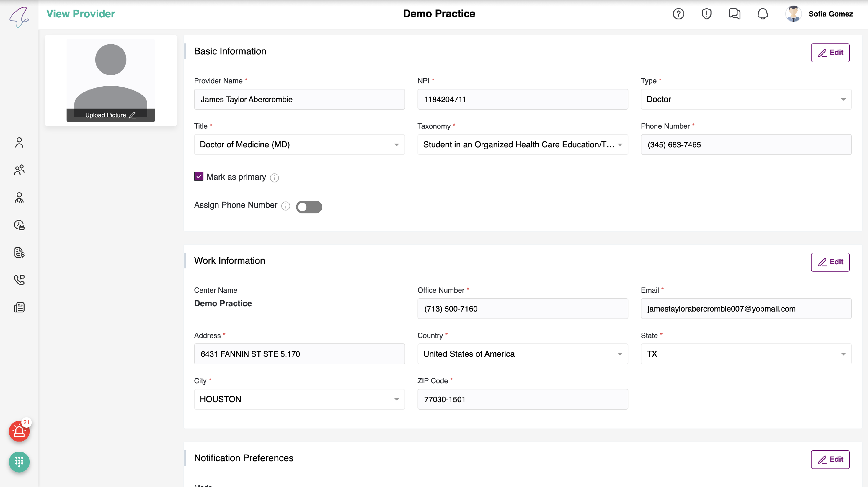The height and width of the screenshot is (487, 868).
Task: Open the billing invoice sidebar icon
Action: coord(19,252)
